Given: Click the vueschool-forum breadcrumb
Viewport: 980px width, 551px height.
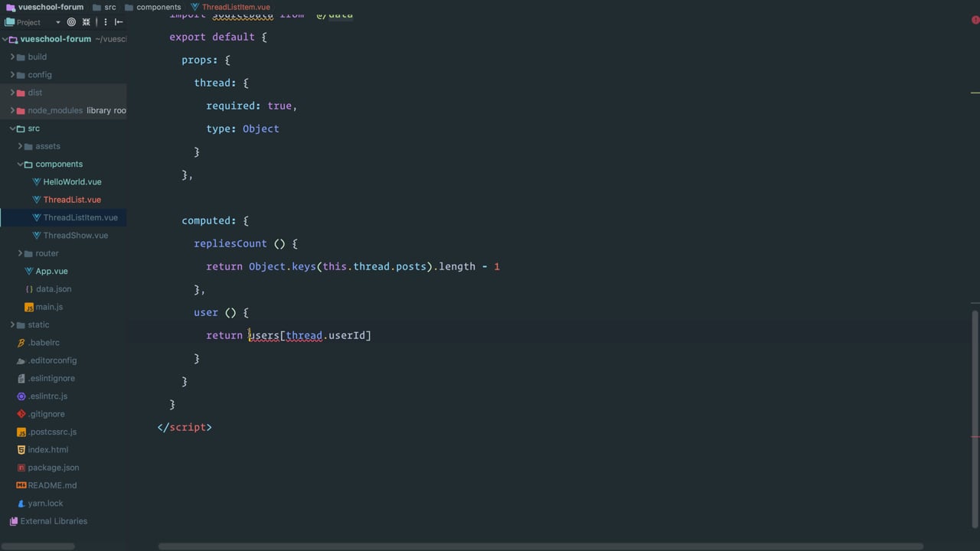Looking at the screenshot, I should [51, 7].
